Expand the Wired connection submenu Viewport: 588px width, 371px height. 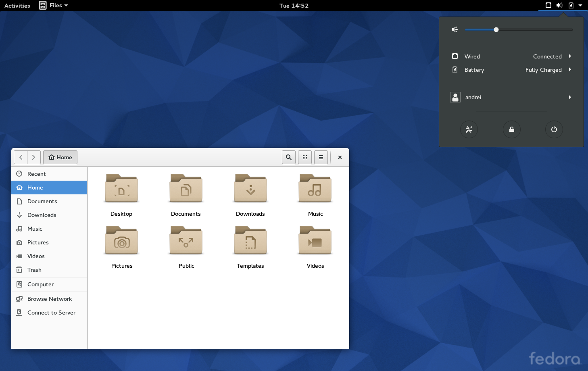click(511, 56)
